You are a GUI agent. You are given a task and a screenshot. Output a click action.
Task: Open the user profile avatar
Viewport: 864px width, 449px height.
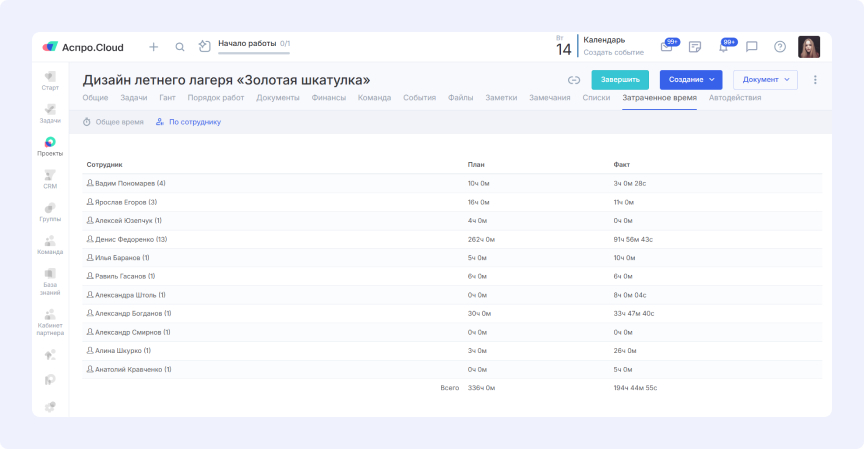pyautogui.click(x=808, y=47)
